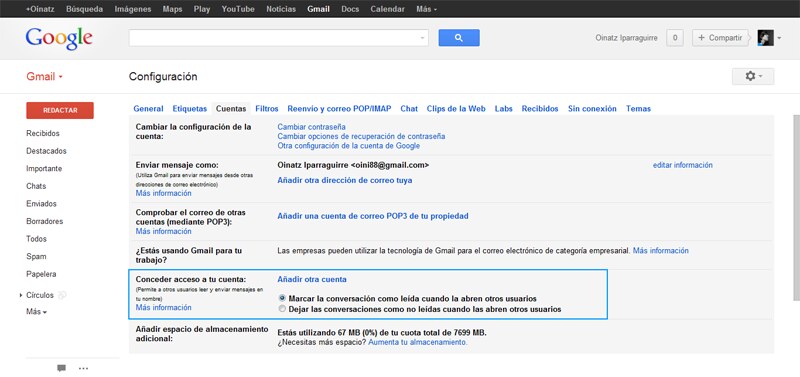800x377 pixels.
Task: Open Docs in the top bar
Action: coord(350,9)
